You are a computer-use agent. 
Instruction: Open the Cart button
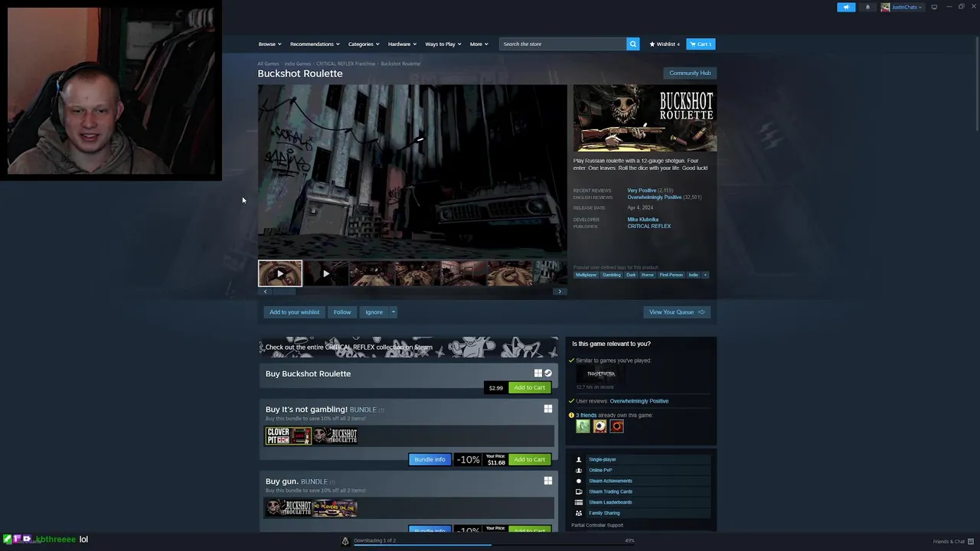[x=701, y=44]
